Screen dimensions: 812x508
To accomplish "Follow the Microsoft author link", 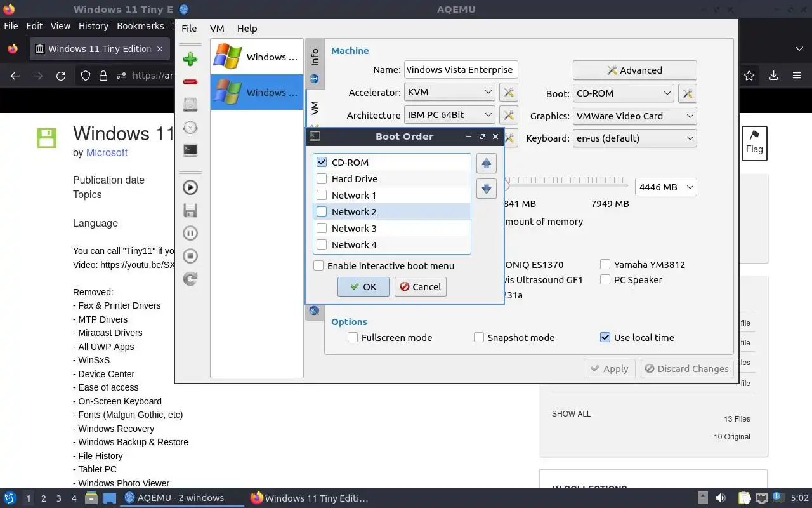I will pos(107,152).
